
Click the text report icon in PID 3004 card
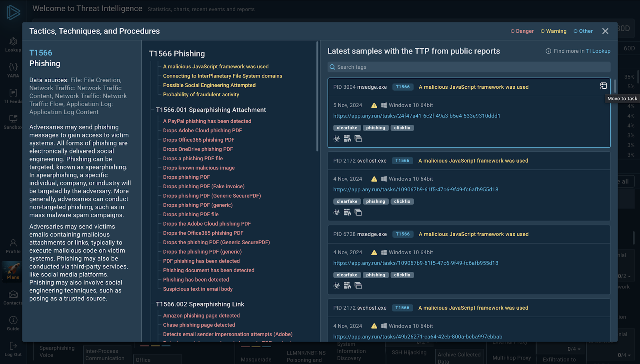[347, 139]
